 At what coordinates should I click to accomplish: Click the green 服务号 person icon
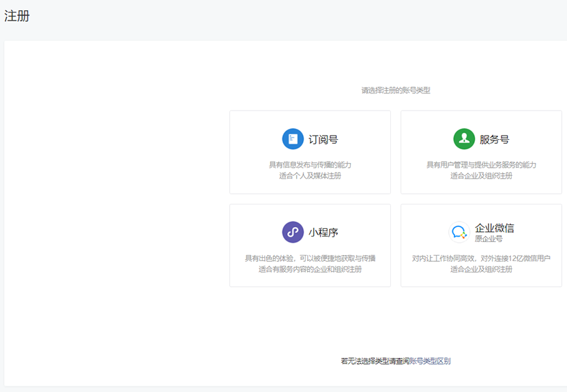point(464,139)
